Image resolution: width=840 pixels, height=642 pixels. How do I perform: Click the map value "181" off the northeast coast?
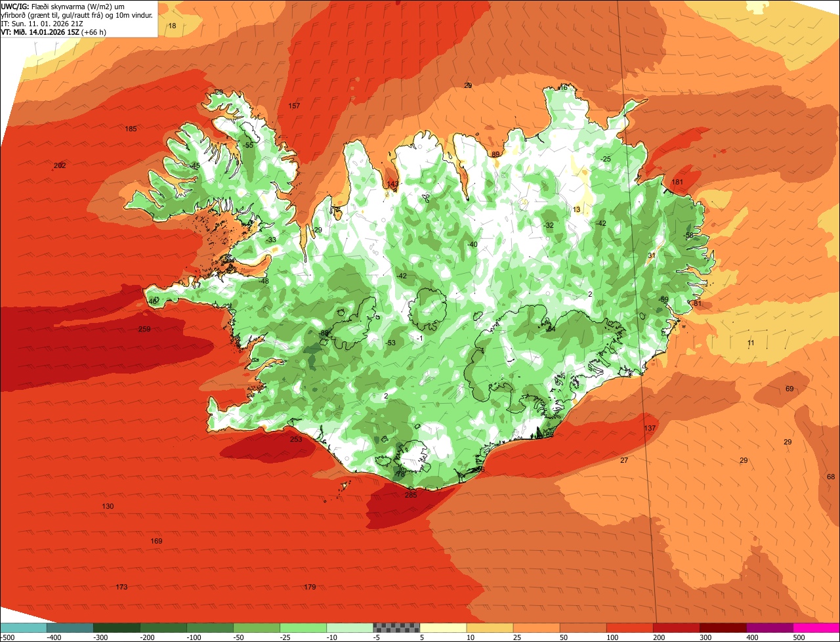tap(678, 182)
